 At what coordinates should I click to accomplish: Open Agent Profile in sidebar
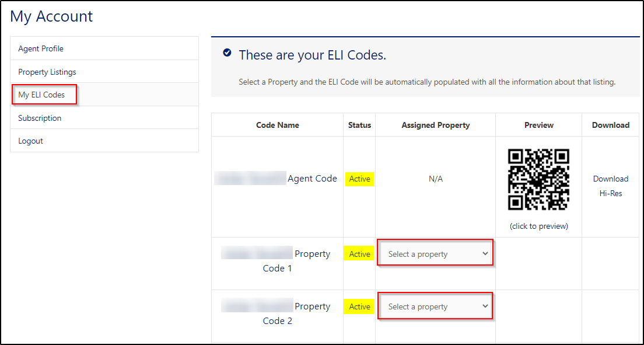pos(41,48)
